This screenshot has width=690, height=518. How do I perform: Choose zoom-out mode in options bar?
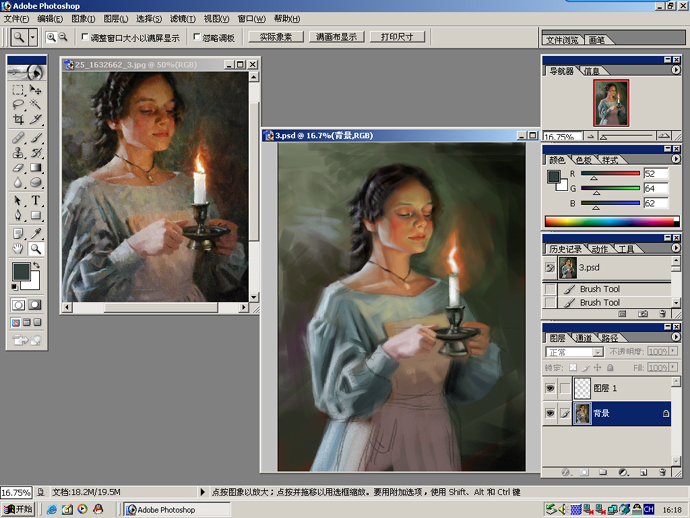tap(63, 37)
